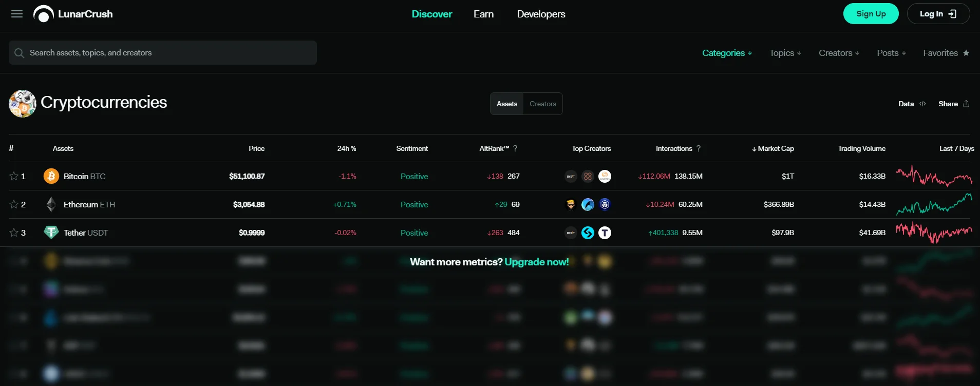Switch to the Creators view
Screen dimensions: 980x386
(543, 104)
